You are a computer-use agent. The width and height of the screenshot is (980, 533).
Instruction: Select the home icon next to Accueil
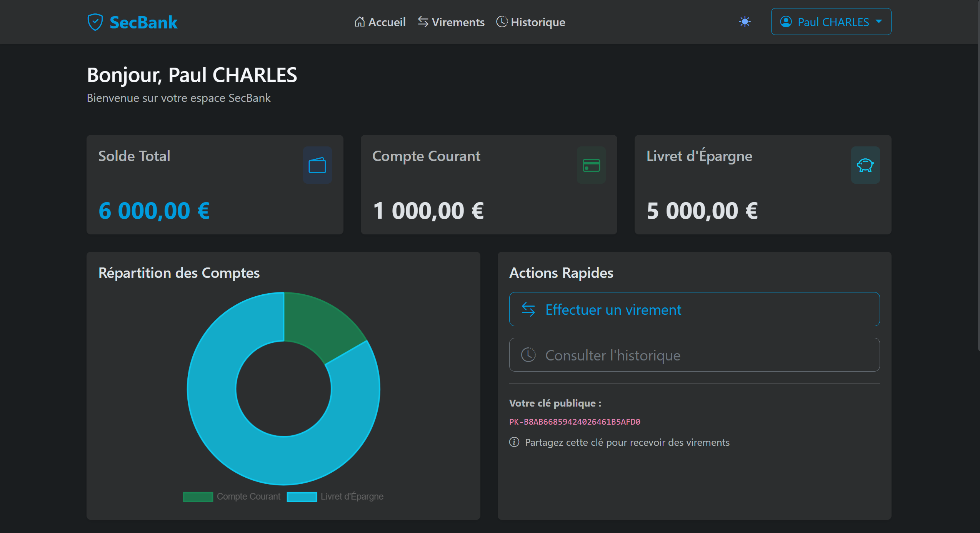pos(359,22)
